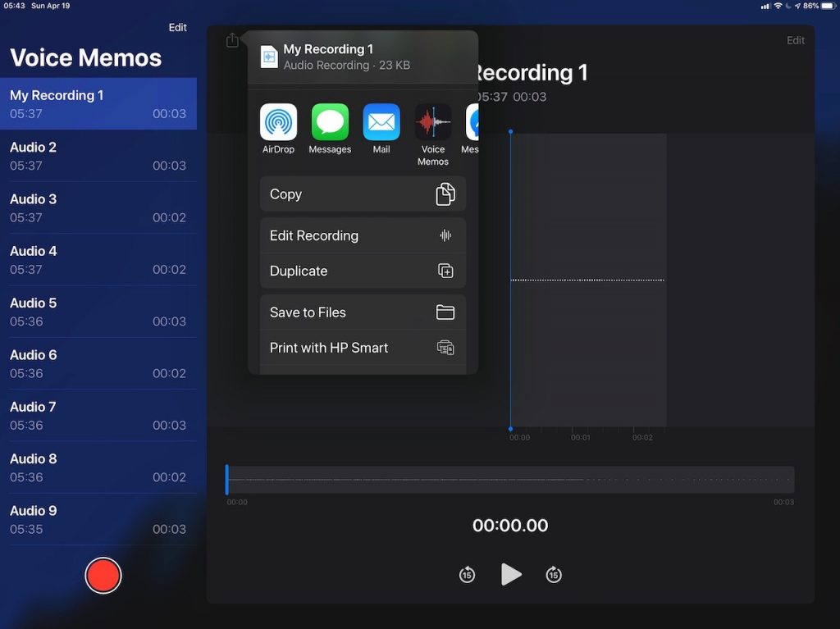The width and height of the screenshot is (840, 629).
Task: Click the overview waveform scrubber bar
Action: [510, 480]
